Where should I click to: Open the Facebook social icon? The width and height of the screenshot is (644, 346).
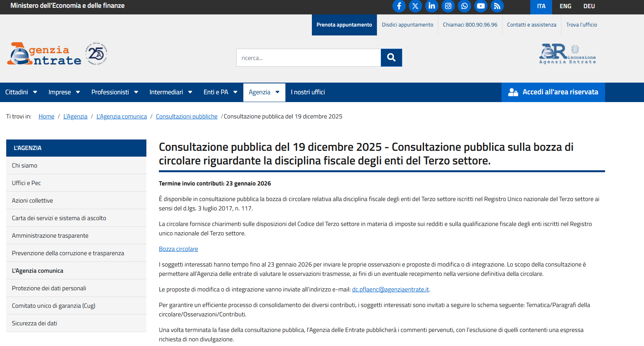pyautogui.click(x=399, y=6)
